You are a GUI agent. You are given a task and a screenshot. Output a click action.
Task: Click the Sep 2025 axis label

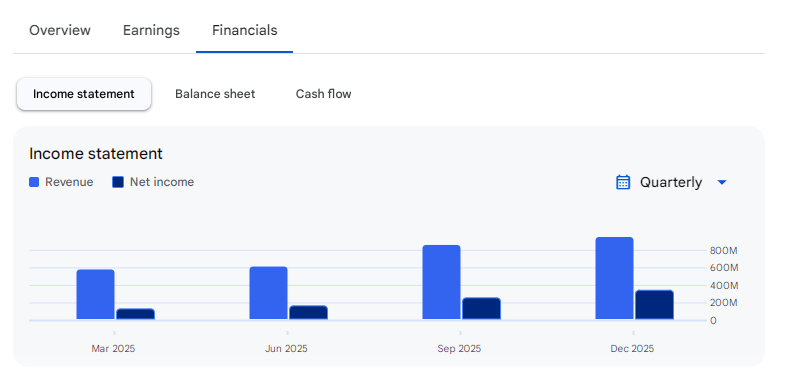(459, 349)
